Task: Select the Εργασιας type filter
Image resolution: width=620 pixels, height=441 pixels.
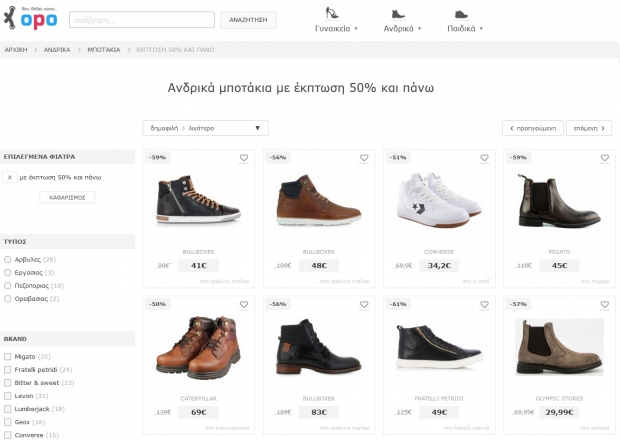Action: (7, 273)
